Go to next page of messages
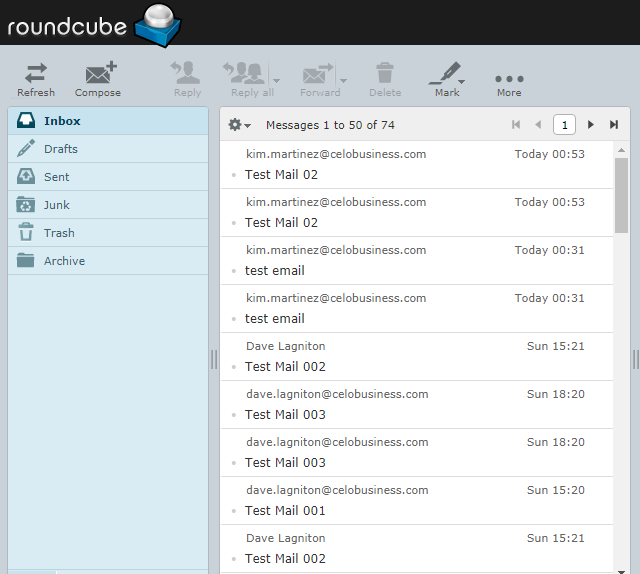Image resolution: width=640 pixels, height=574 pixels. pyautogui.click(x=590, y=125)
